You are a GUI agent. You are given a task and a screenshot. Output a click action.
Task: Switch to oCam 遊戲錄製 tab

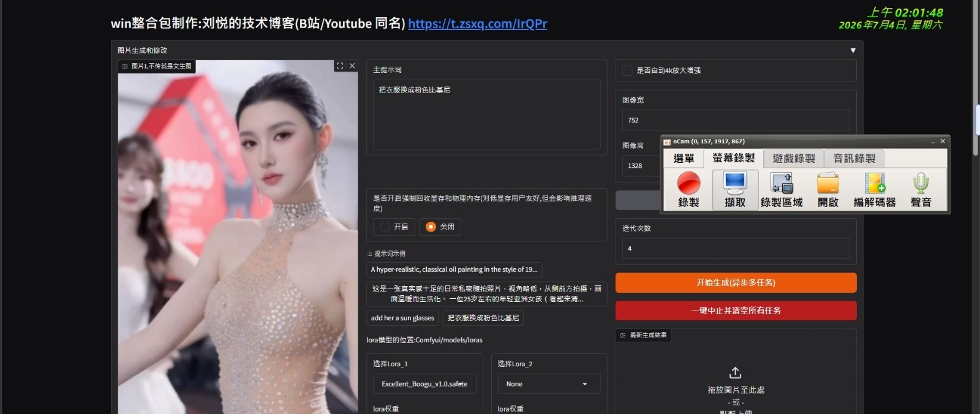point(794,159)
